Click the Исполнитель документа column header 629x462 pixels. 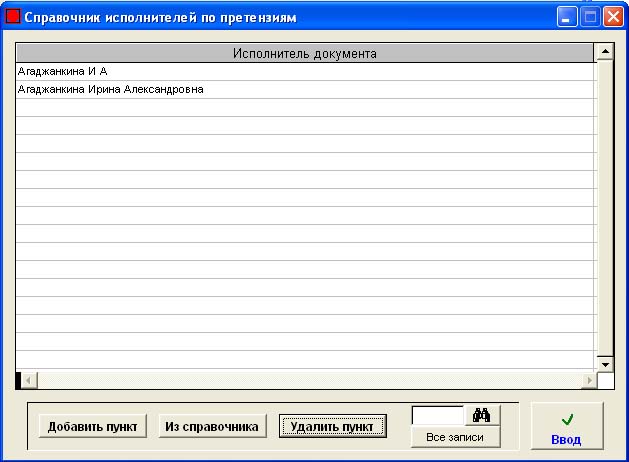pyautogui.click(x=305, y=53)
